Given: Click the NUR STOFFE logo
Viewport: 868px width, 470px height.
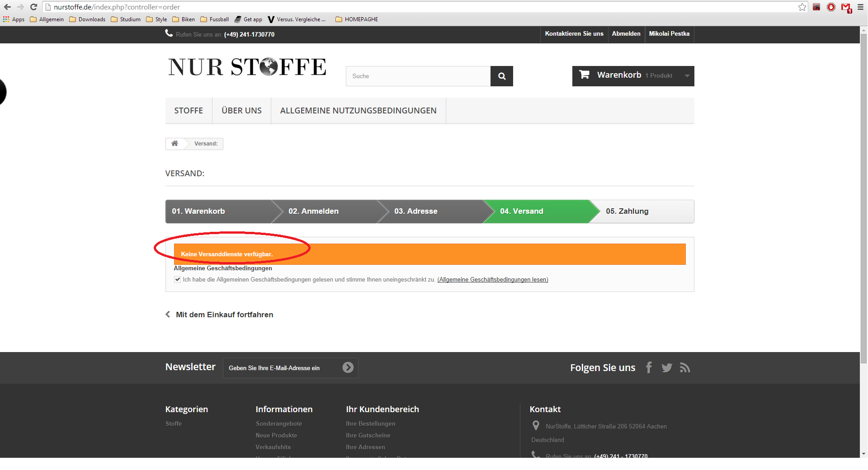Looking at the screenshot, I should [247, 67].
